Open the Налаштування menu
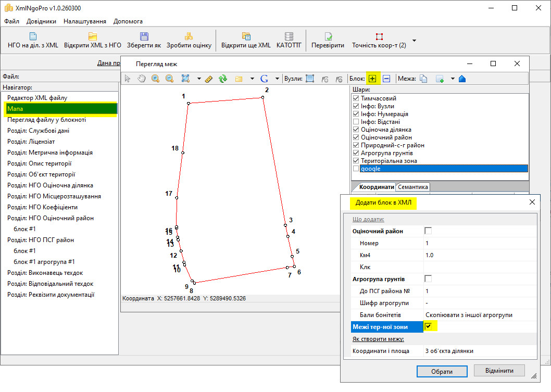 (x=85, y=21)
